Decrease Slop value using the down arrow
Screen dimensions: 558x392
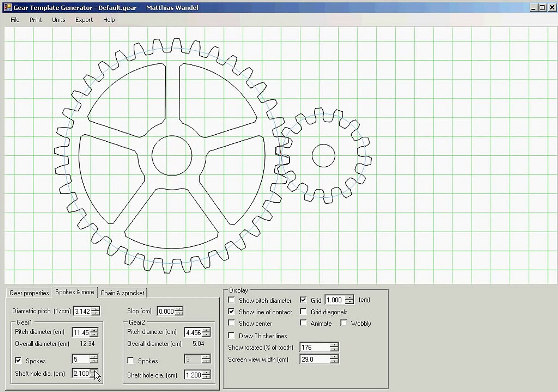click(179, 313)
